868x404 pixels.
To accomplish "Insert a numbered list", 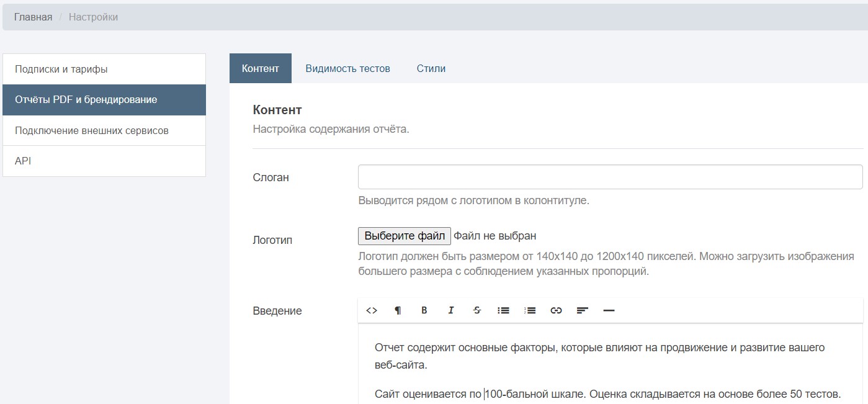I will (x=530, y=310).
